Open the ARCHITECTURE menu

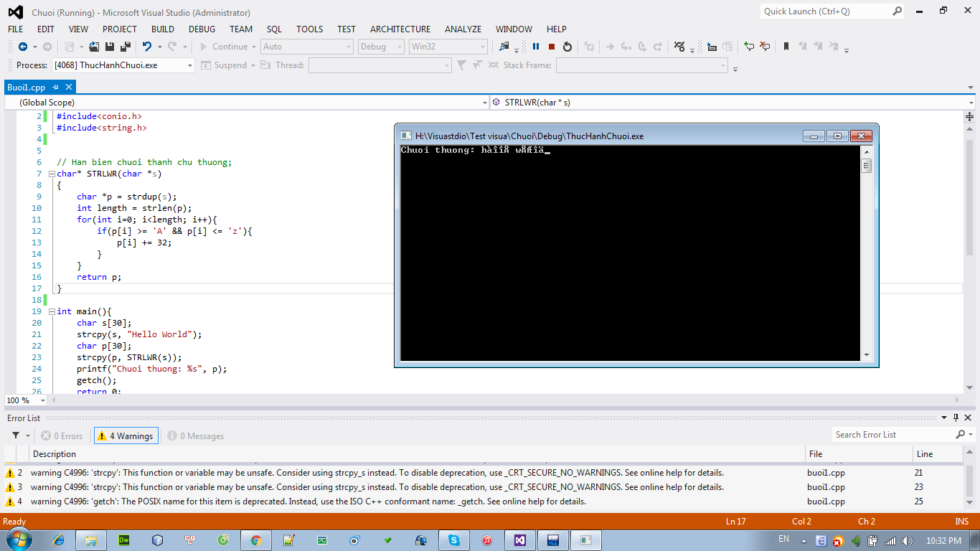click(400, 29)
